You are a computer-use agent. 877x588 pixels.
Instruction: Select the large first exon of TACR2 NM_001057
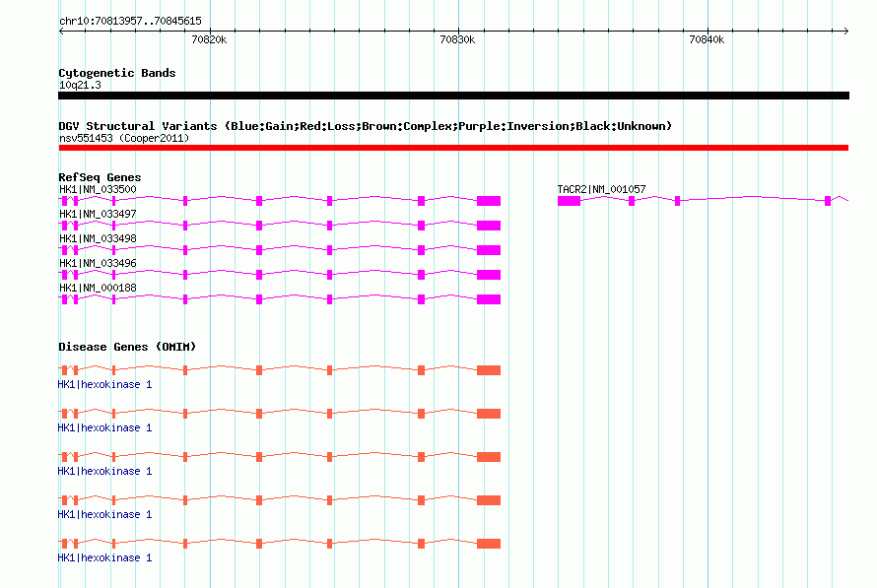pos(569,201)
